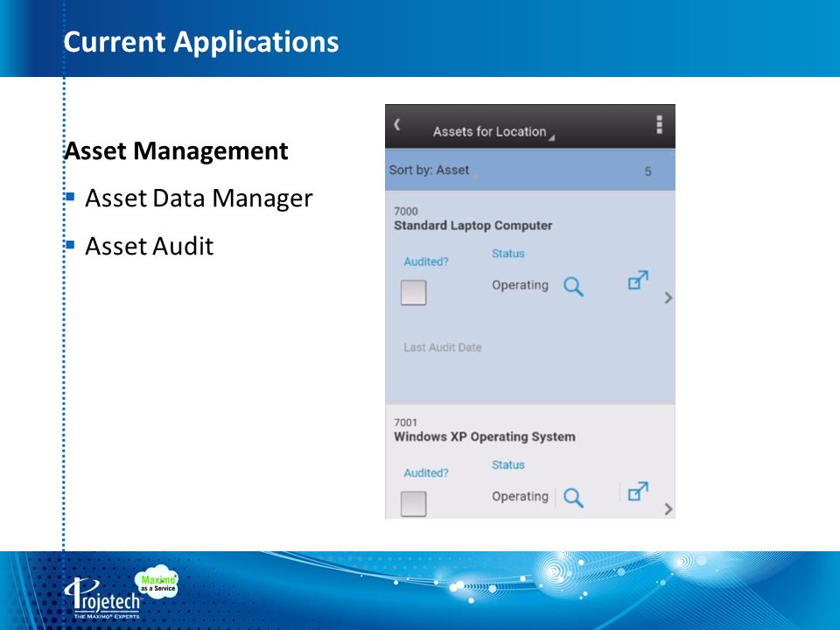Viewport: 840px width, 630px height.
Task: Check Audited box for Standard Laptop Computer
Action: pyautogui.click(x=414, y=292)
